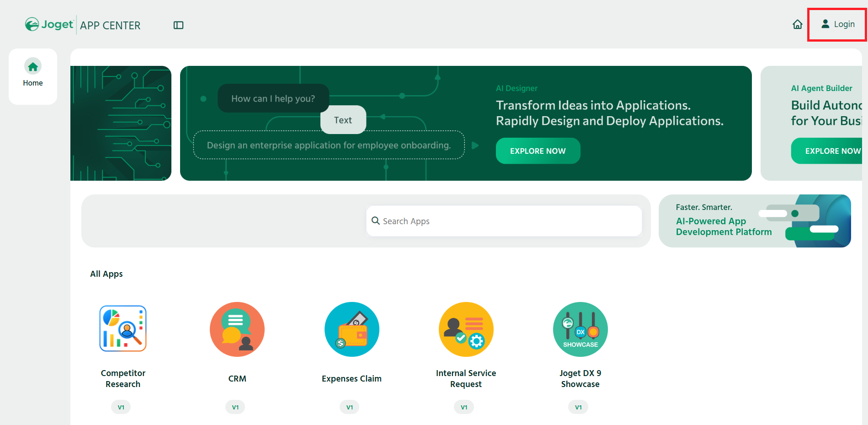
Task: Click the Joget DX 9 Showcase label
Action: tap(580, 379)
